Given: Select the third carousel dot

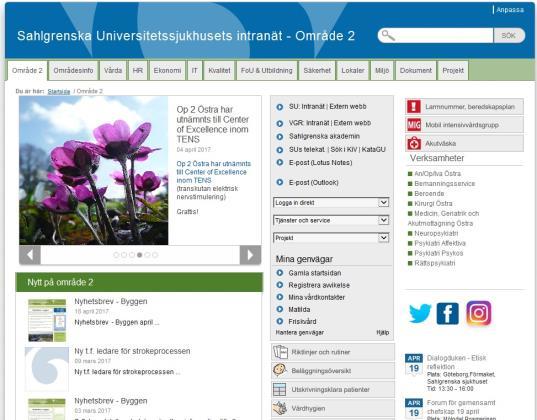Looking at the screenshot, I should (x=132, y=255).
